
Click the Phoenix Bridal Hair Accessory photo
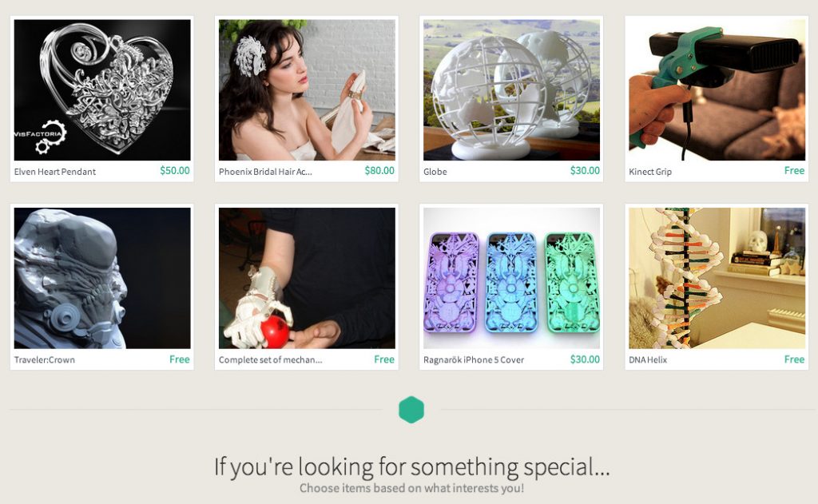click(x=307, y=89)
